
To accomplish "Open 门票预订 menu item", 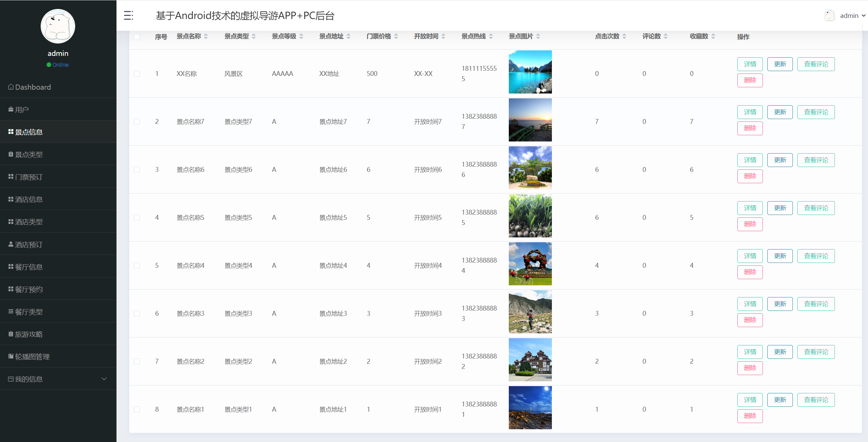I will pyautogui.click(x=29, y=177).
